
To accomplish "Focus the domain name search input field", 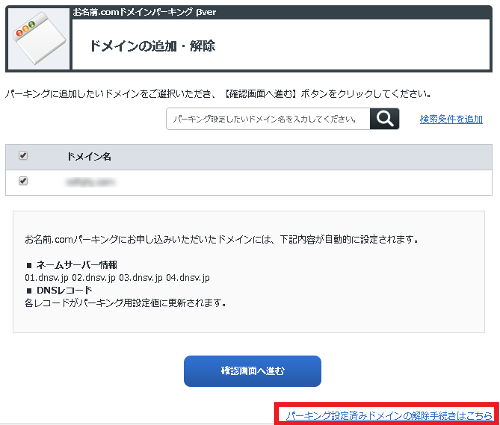I will click(x=268, y=119).
